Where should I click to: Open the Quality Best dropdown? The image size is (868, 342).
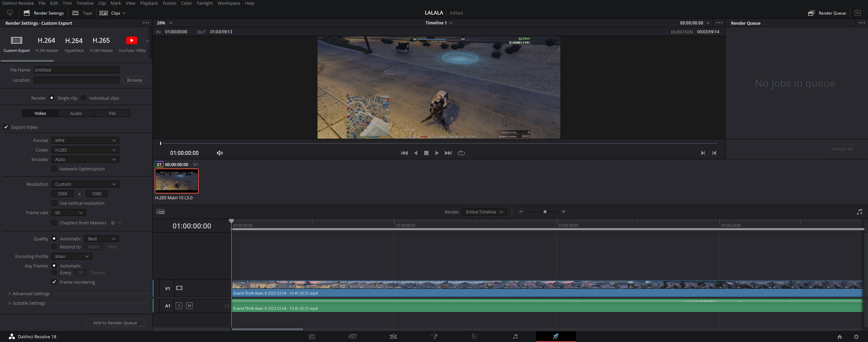click(x=102, y=238)
